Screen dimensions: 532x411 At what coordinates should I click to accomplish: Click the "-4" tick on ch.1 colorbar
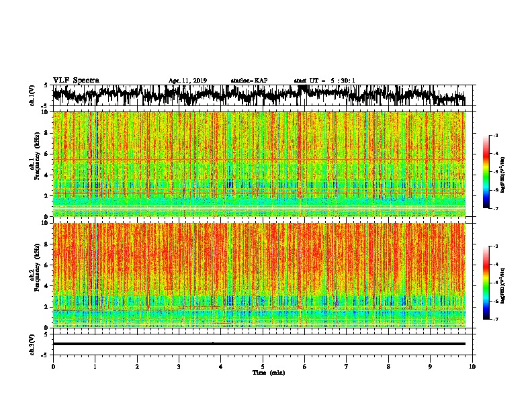(495, 154)
